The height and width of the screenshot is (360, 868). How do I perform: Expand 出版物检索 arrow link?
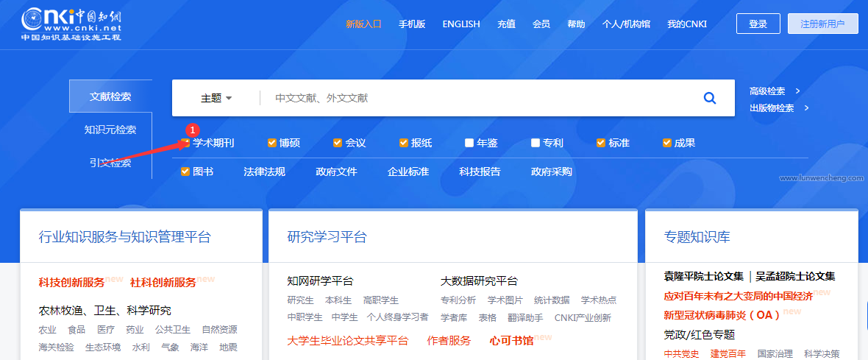point(780,108)
